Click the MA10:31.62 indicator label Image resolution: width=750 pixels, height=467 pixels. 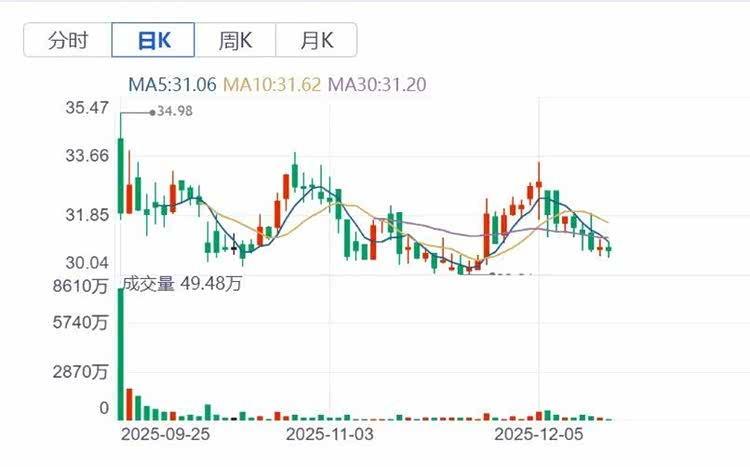[x=272, y=85]
